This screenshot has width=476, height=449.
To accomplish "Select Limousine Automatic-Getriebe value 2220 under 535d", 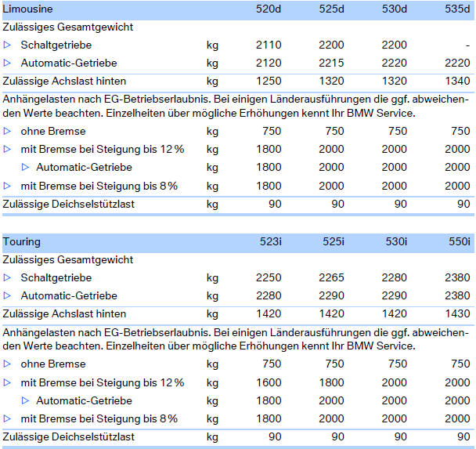I will click(x=457, y=63).
